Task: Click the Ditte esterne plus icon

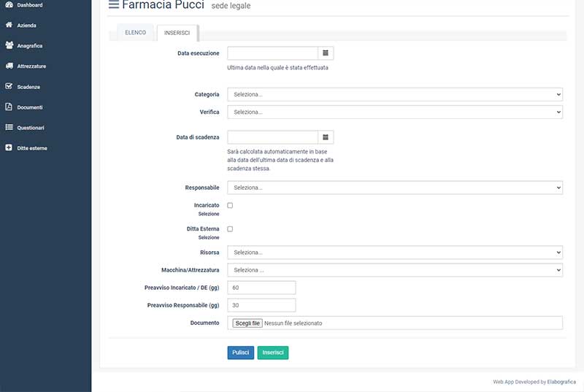Action: [x=9, y=147]
